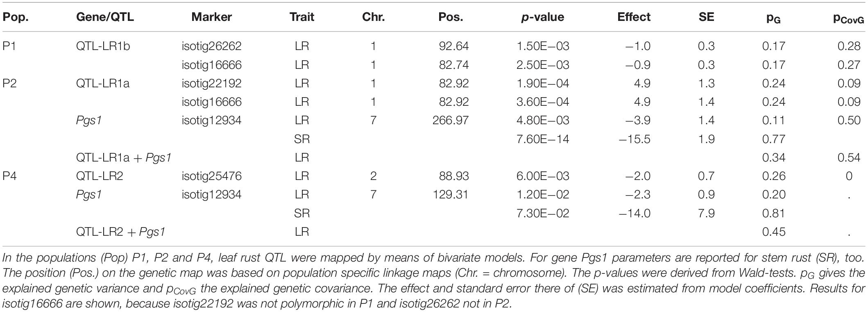The height and width of the screenshot is (312, 868).
Task: Click the QTL-LR1a + Pgs1 cell
Action: [124, 157]
